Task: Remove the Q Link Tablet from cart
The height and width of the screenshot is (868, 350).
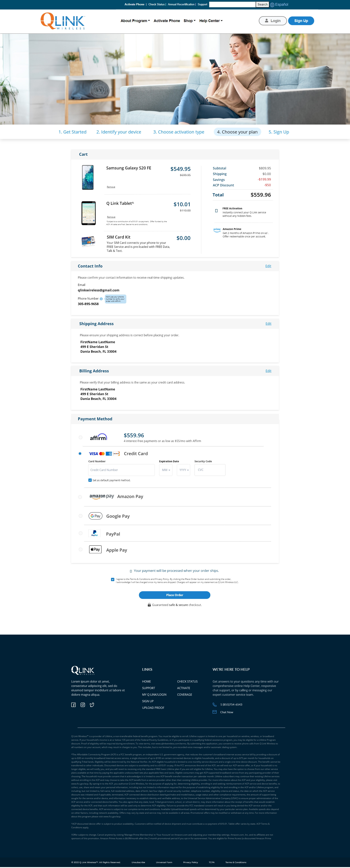Action: [111, 217]
